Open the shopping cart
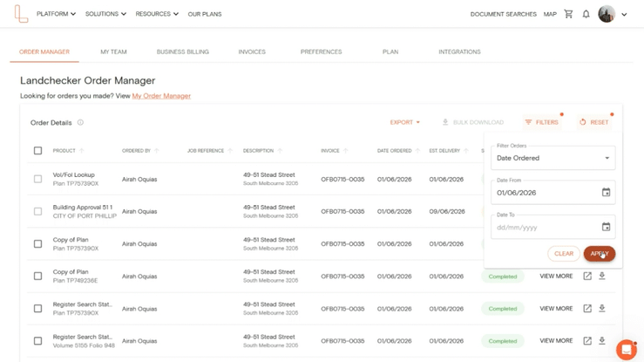The image size is (644, 362). [568, 14]
